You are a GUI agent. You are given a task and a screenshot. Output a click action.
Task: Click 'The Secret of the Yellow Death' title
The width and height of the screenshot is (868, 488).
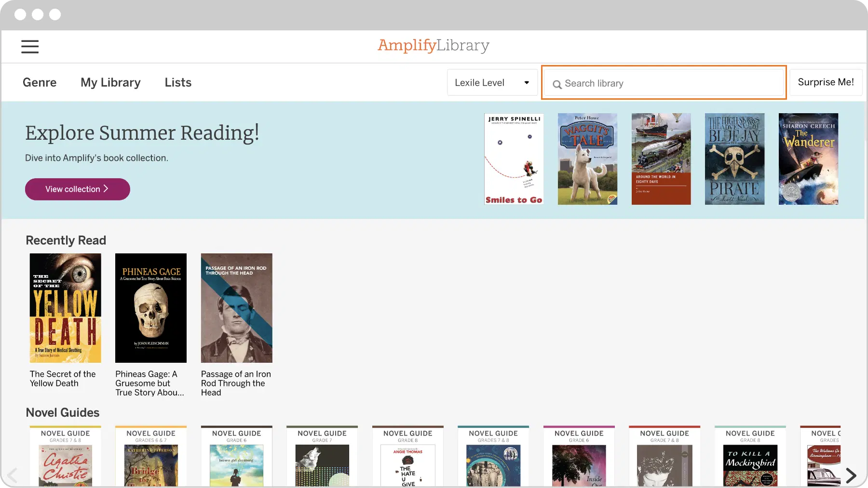click(63, 379)
